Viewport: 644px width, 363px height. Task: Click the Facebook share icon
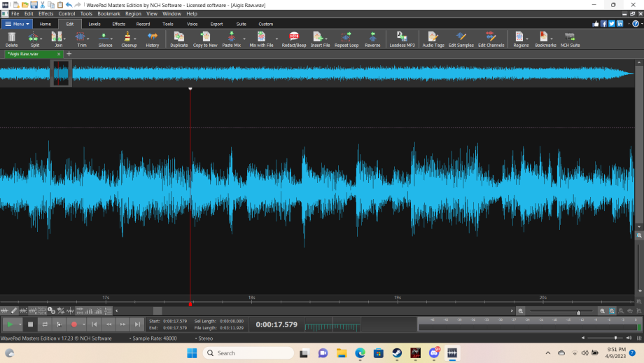(x=603, y=24)
